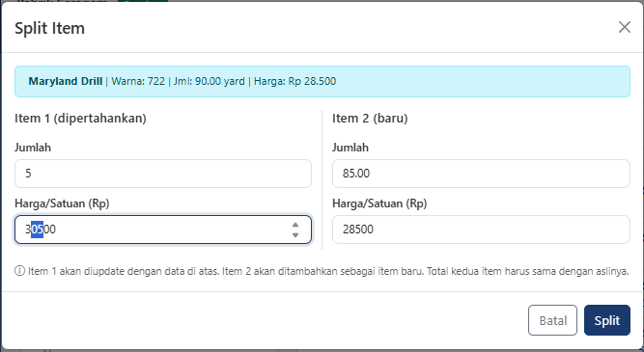Click the Item 1 Jumlah field
Viewport: 644px width, 352px height.
click(163, 174)
